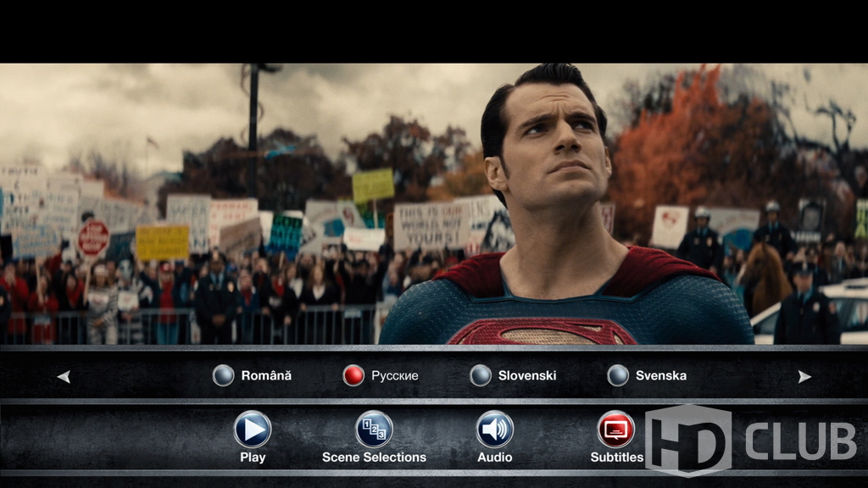Click the Svenska language text
The width and height of the screenshot is (868, 488).
coord(661,375)
